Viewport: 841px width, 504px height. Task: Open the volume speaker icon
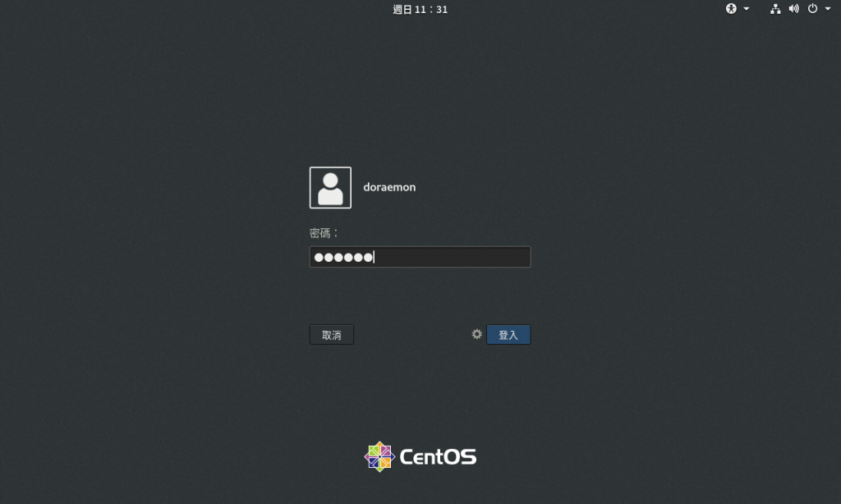click(x=794, y=8)
